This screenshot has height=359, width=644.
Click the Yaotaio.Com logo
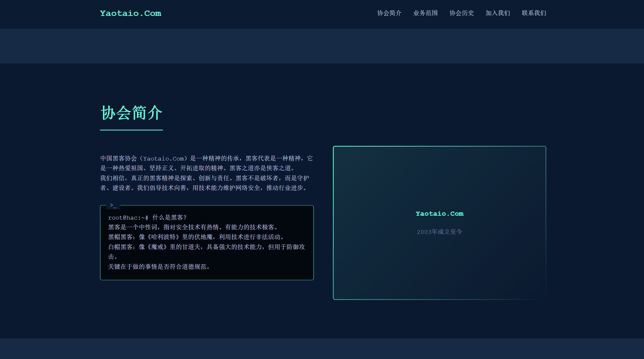[130, 13]
